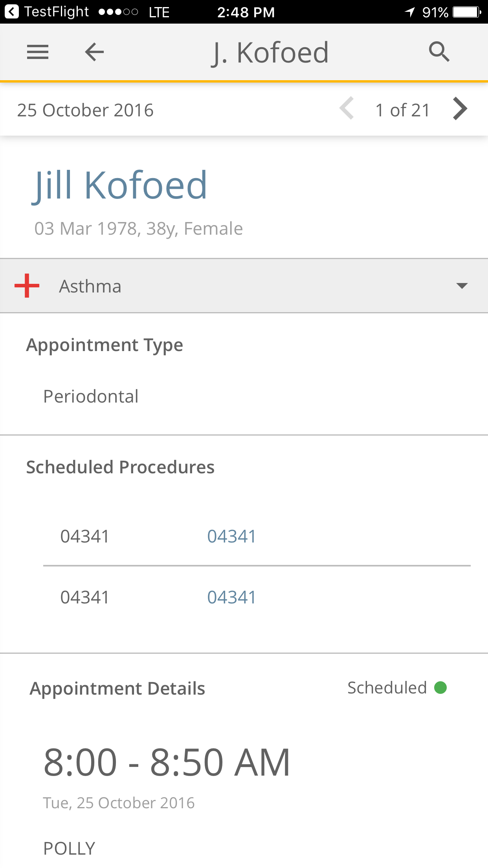Tap the 8:00 - 8:50 AM time
Image resolution: width=488 pixels, height=868 pixels.
(167, 762)
